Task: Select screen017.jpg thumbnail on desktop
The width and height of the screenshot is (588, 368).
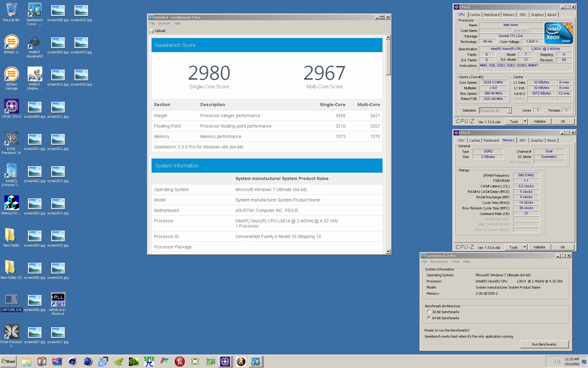Action: 58,335
